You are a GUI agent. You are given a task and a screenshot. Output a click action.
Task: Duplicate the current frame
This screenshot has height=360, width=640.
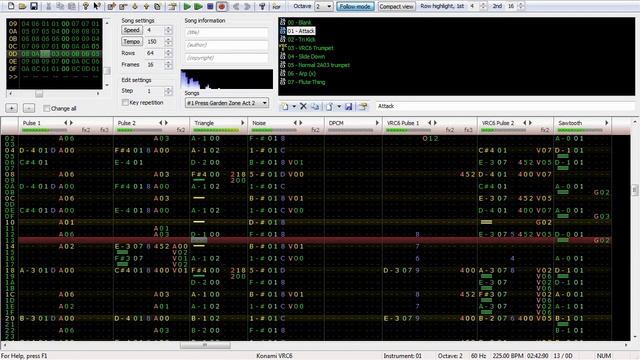click(158, 6)
